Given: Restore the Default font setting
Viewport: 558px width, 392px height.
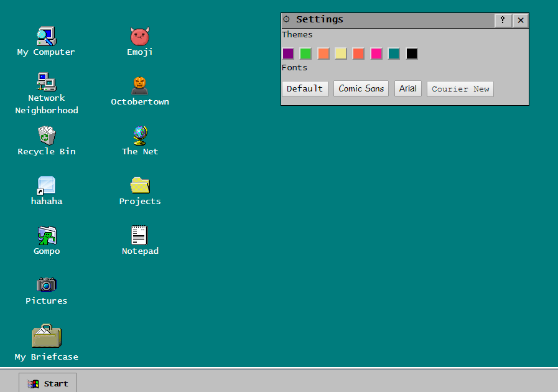Looking at the screenshot, I should tap(305, 88).
